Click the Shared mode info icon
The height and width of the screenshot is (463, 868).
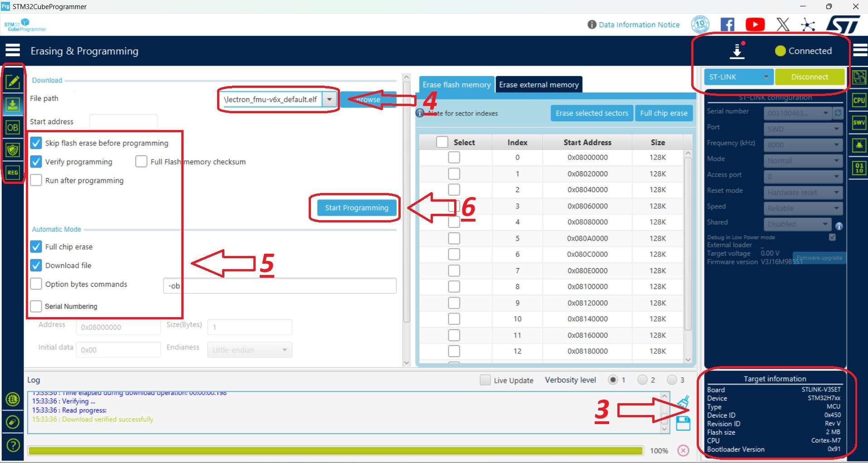[839, 226]
